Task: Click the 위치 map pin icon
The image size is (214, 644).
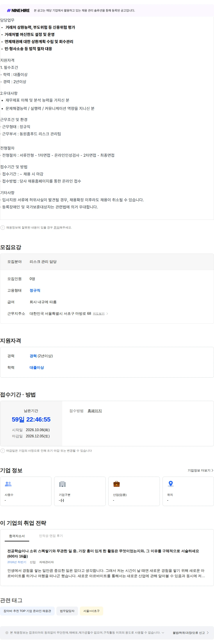Action: 171,484
